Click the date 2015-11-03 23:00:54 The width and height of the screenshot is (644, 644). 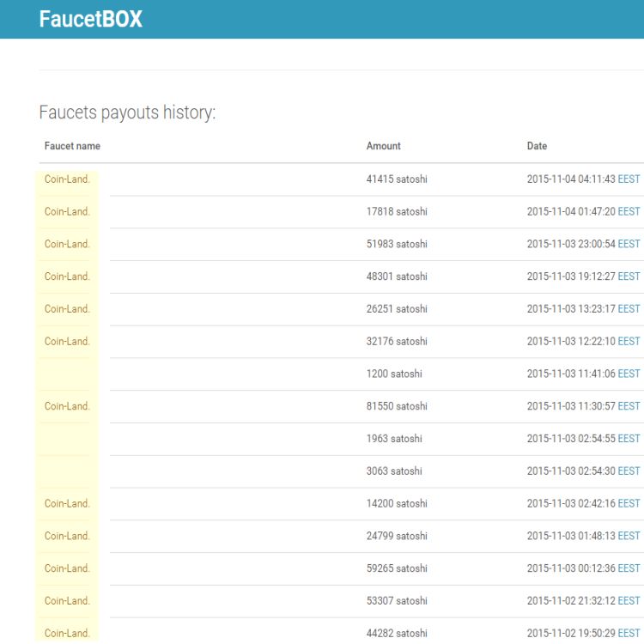point(571,244)
